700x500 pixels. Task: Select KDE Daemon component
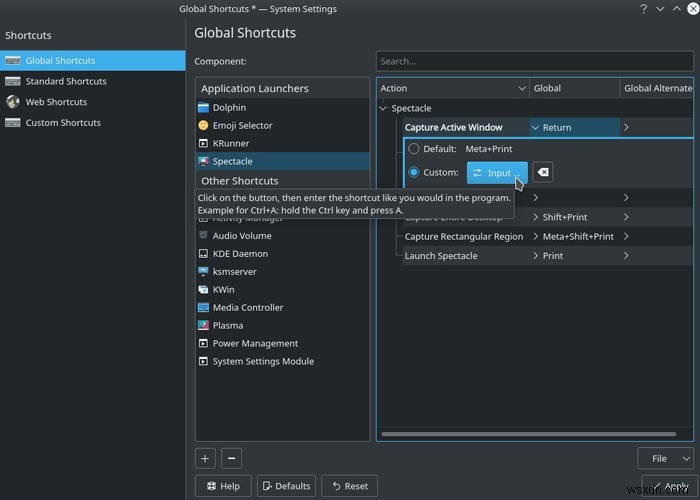283,254
